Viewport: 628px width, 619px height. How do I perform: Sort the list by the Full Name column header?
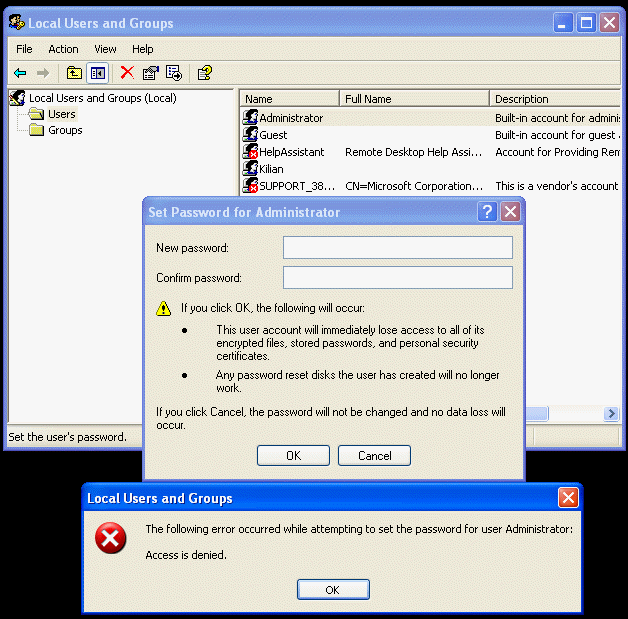pos(413,99)
